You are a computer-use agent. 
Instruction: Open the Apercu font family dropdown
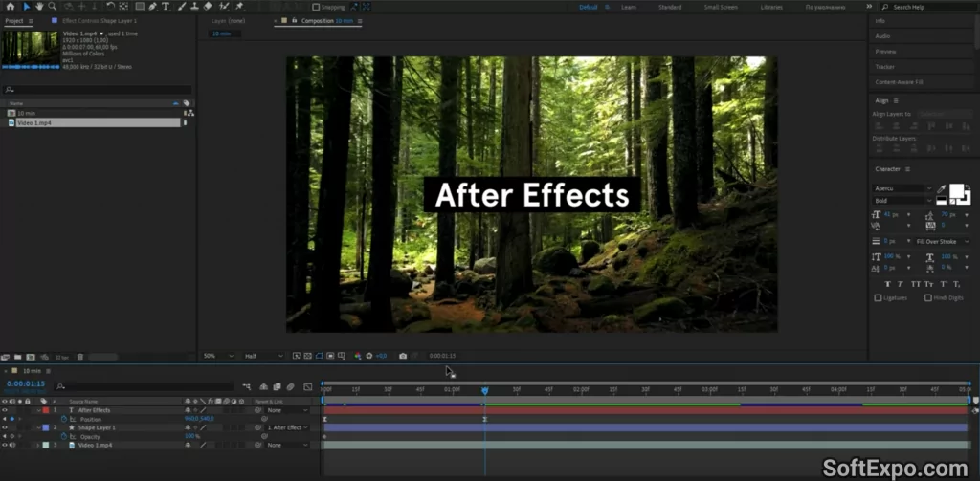point(902,188)
